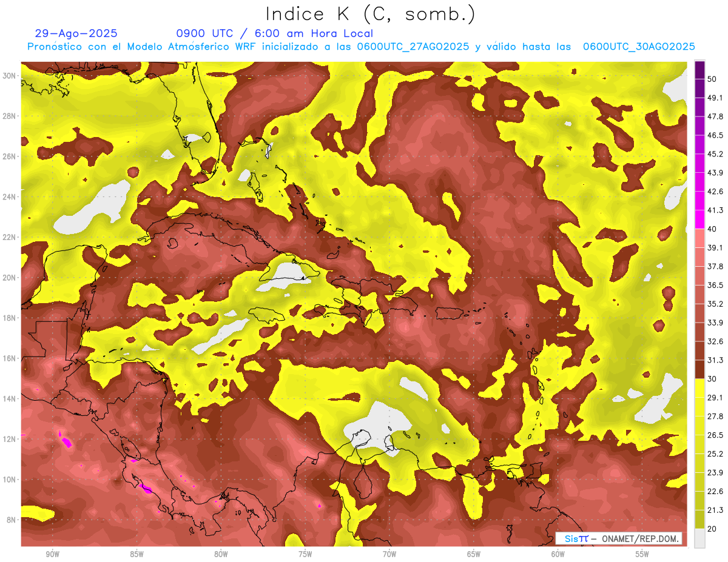Click the time label "0900 UTC / 6:00 am Hora Local"
728x562 pixels.
click(x=275, y=33)
